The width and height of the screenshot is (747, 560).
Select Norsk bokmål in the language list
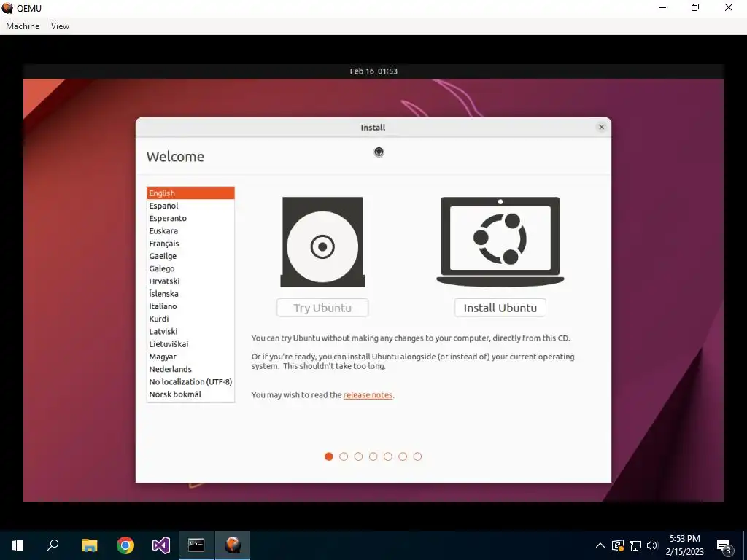pos(190,394)
